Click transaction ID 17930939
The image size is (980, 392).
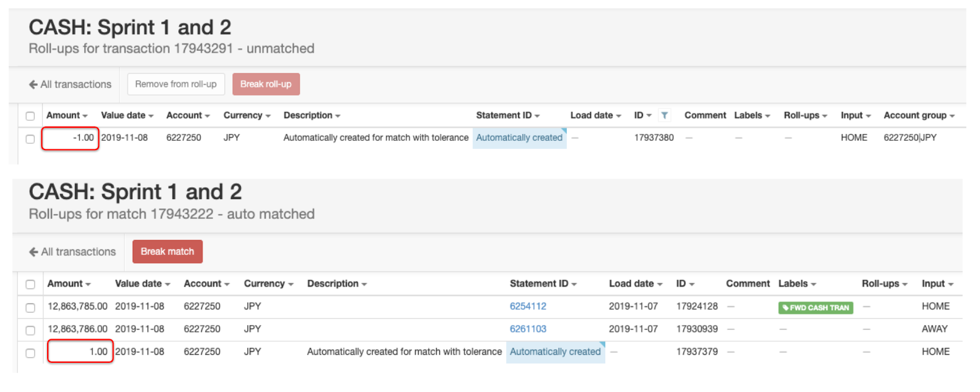coord(697,329)
